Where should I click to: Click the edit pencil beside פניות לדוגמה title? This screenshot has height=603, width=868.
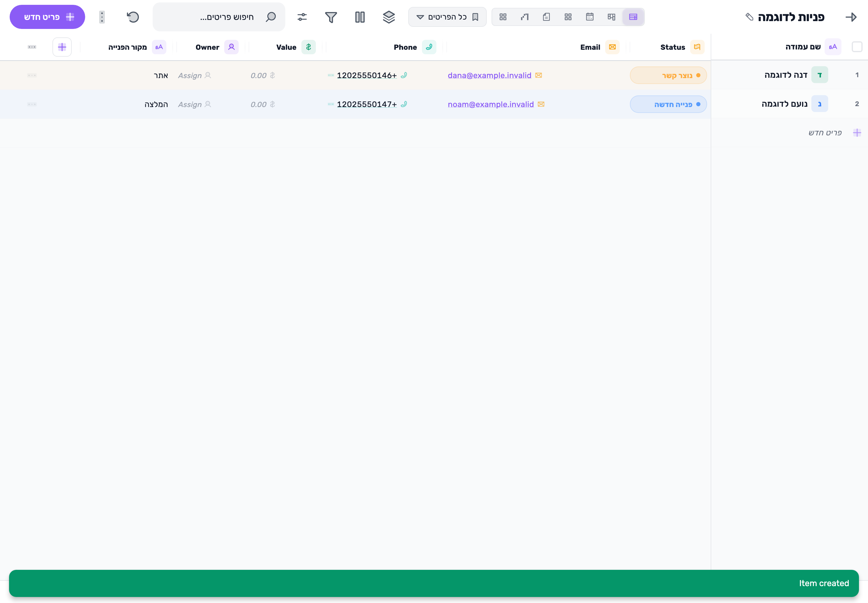(749, 17)
